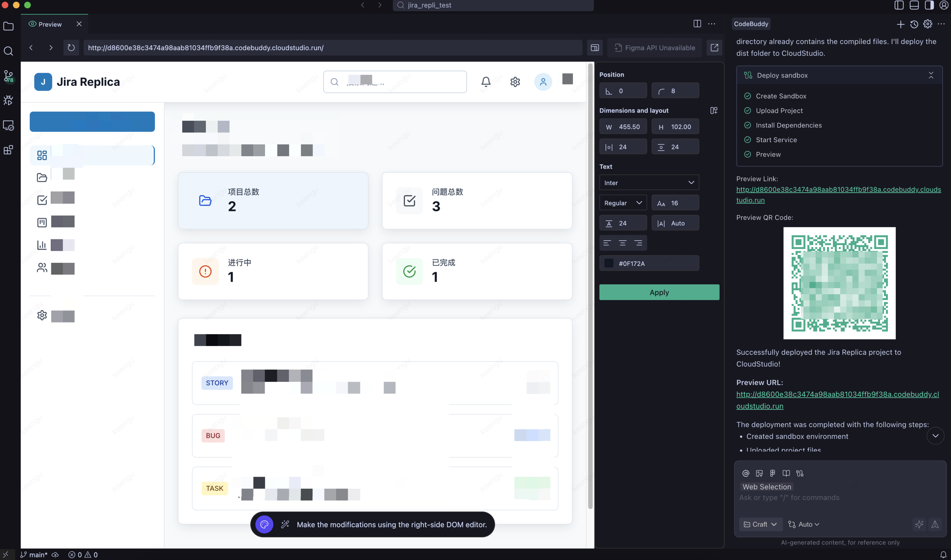Screen dimensions: 951x560
Task: Click the green Apply button
Action: (659, 292)
